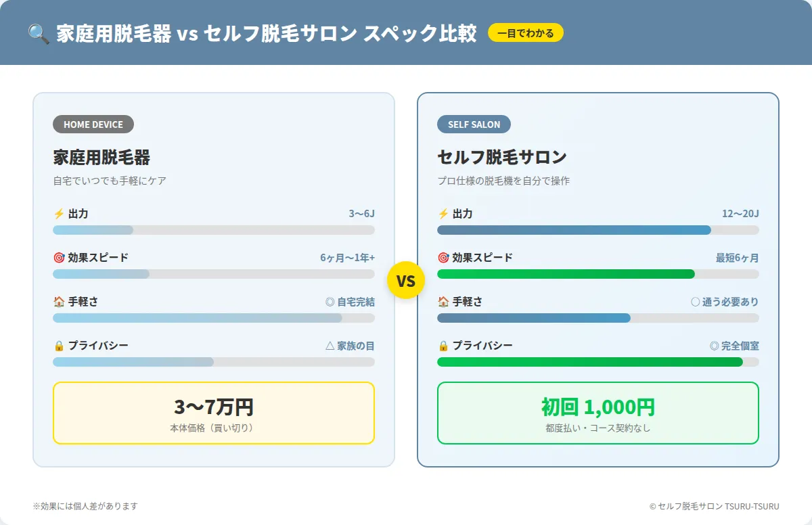Click the ◎ 完全個室 value

click(x=734, y=346)
